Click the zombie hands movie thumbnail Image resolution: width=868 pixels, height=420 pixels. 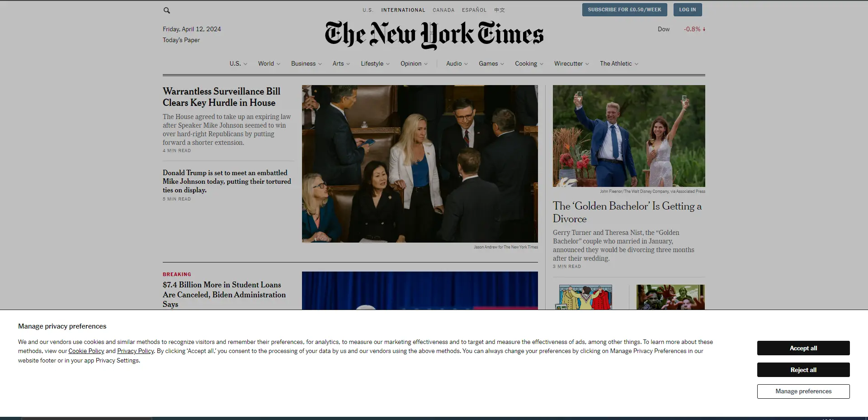pos(670,297)
